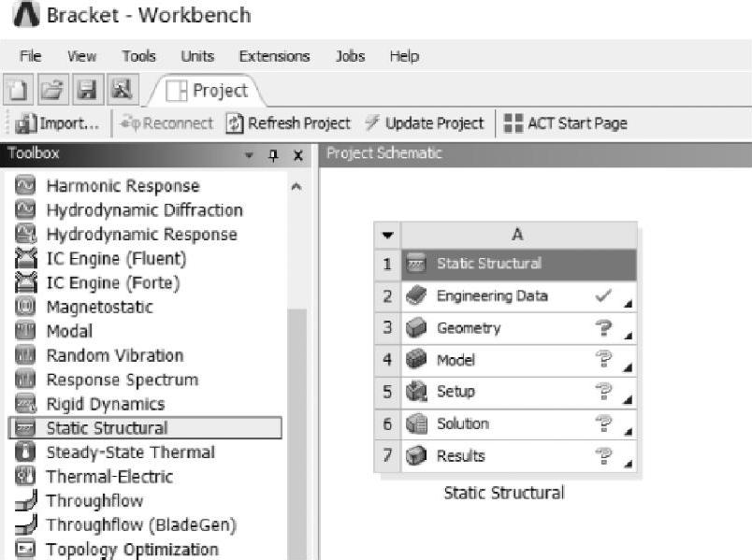752x560 pixels.
Task: Select Static Structural title cell in schematic
Action: point(518,264)
